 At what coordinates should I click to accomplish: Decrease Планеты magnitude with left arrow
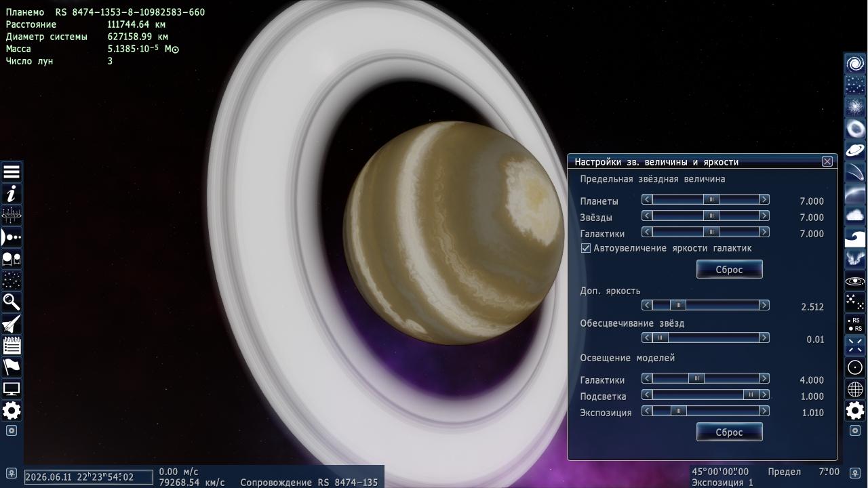click(x=647, y=199)
